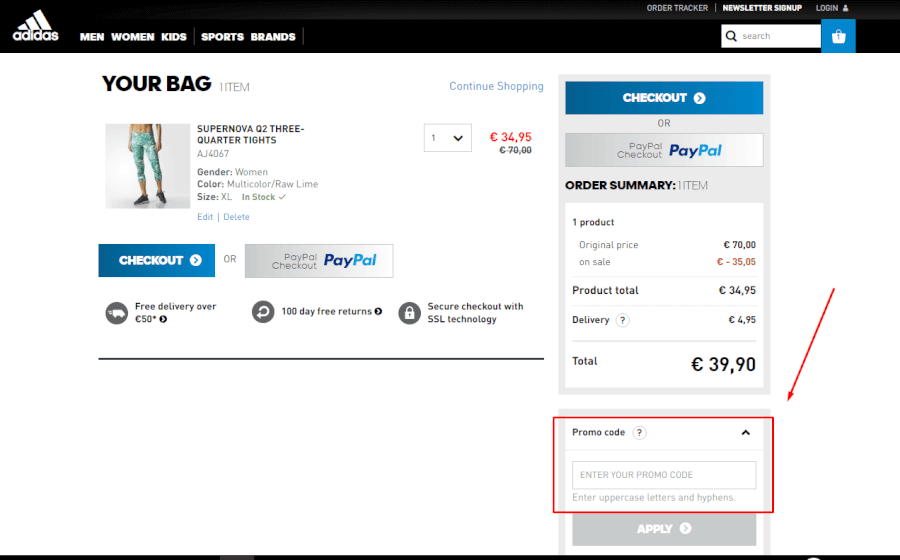This screenshot has width=900, height=560.
Task: Click CHECKOUT button in order summary
Action: tap(664, 98)
